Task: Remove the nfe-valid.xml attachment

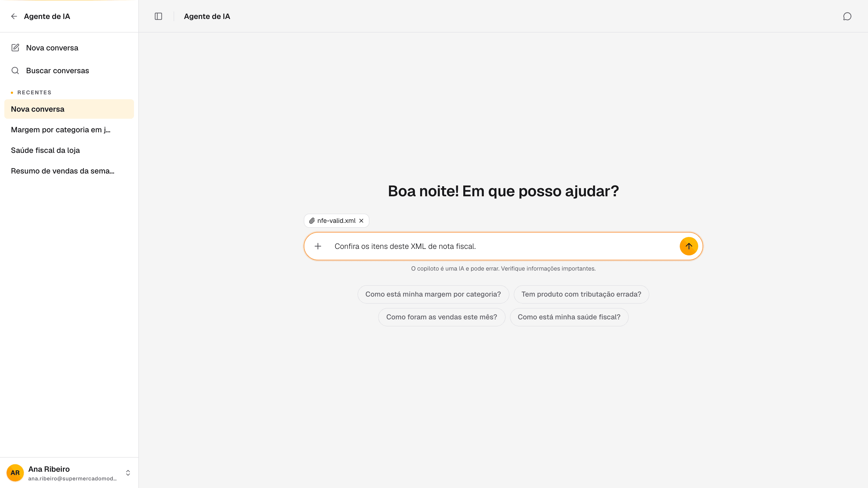Action: 361,221
